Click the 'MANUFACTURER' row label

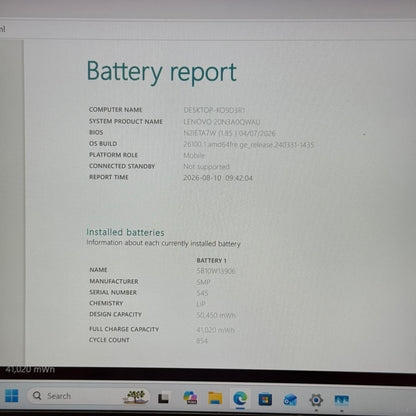(114, 281)
